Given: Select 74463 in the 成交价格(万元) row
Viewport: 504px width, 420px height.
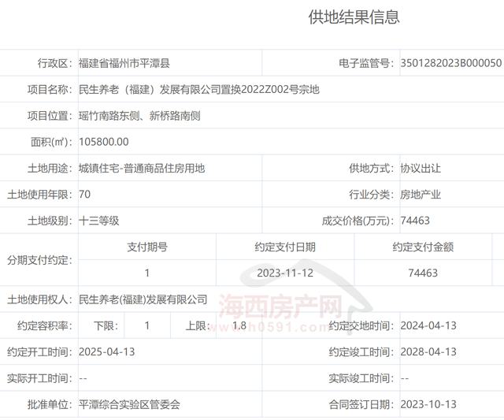Looking at the screenshot, I should 415,221.
